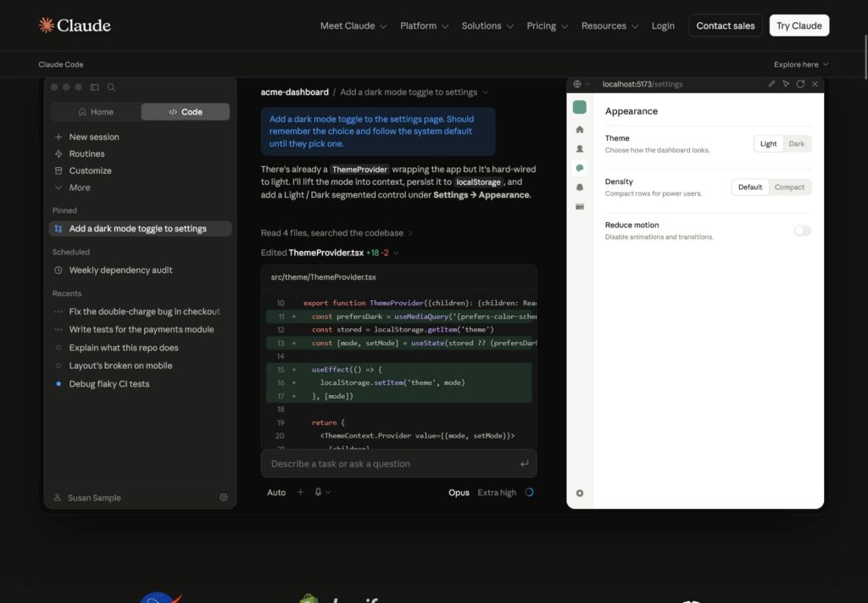Click the Claude logo in the header
Image resolution: width=868 pixels, height=603 pixels.
pyautogui.click(x=75, y=25)
